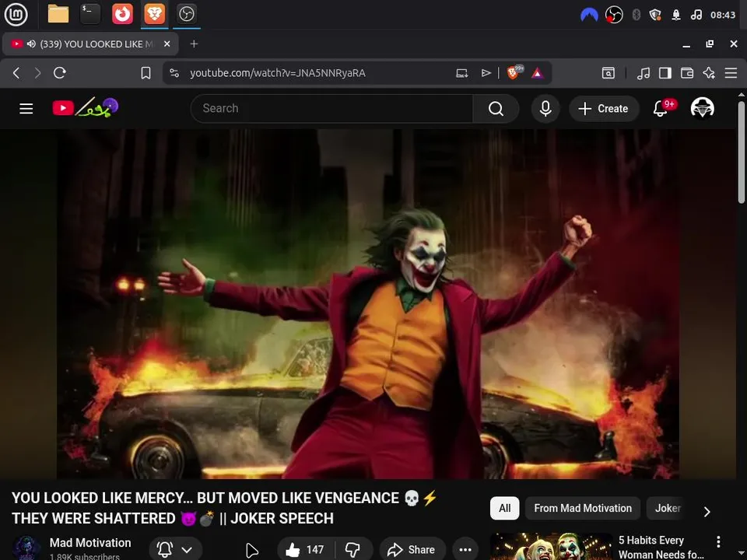Screen dimensions: 747x560
Task: Open the red-orange browser panel launcher
Action: [122, 14]
